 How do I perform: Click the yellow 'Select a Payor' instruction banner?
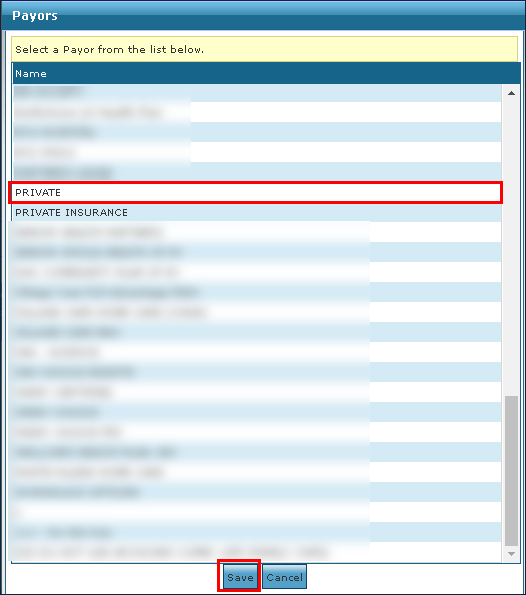tap(265, 49)
